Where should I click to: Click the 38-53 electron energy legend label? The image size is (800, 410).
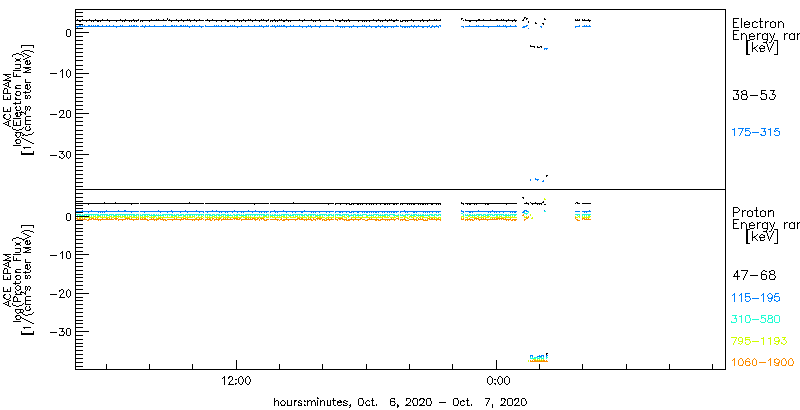click(754, 95)
